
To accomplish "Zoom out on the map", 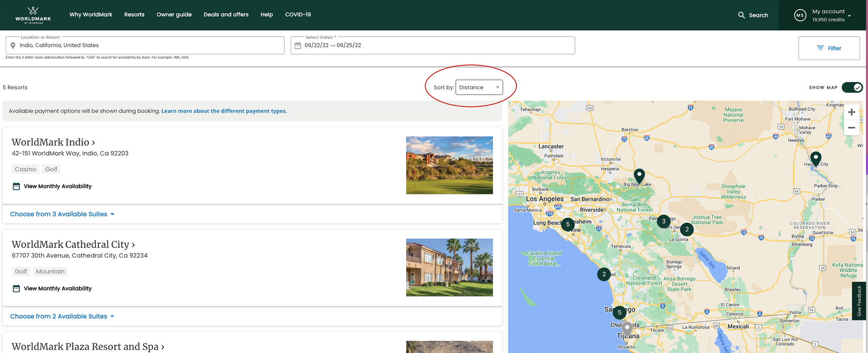I will pos(851,128).
